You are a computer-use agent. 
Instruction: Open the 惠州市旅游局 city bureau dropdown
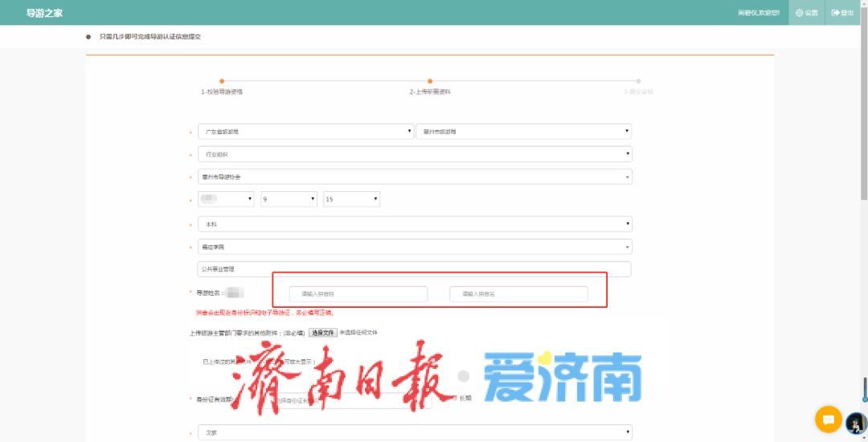pyautogui.click(x=524, y=132)
